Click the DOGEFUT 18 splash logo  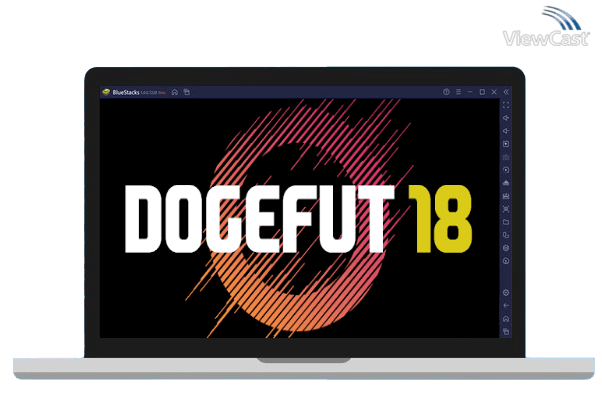pos(298,219)
